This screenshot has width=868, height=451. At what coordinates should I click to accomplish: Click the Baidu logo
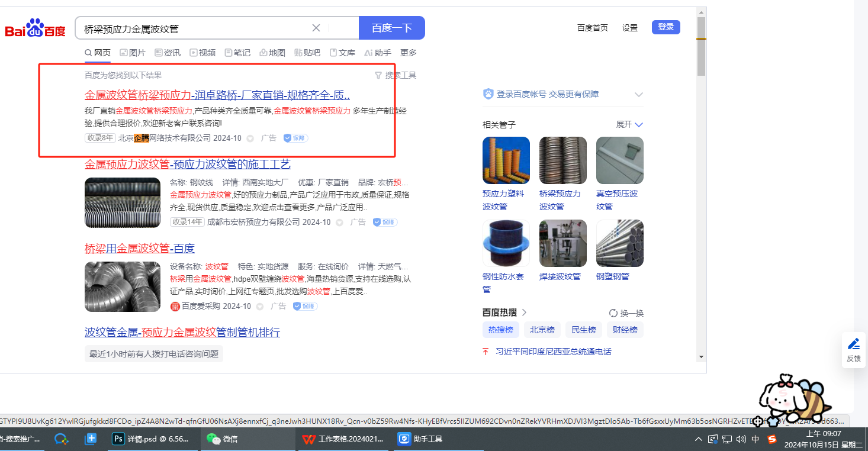[36, 28]
